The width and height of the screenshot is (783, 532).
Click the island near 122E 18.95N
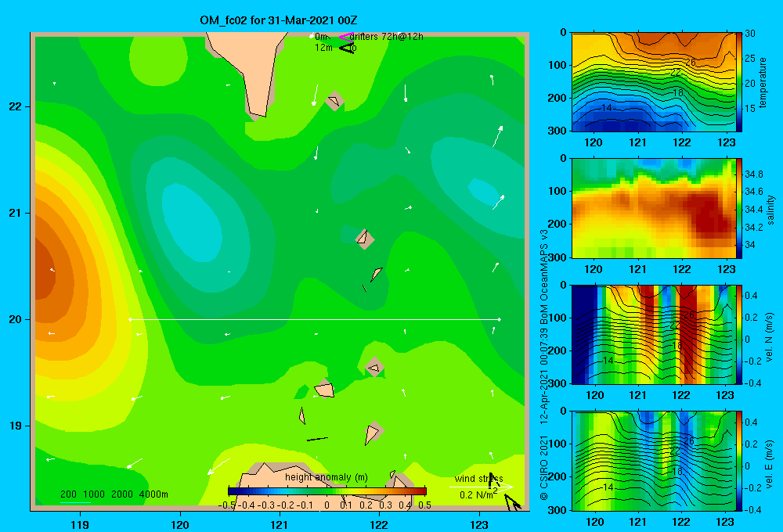[x=373, y=433]
